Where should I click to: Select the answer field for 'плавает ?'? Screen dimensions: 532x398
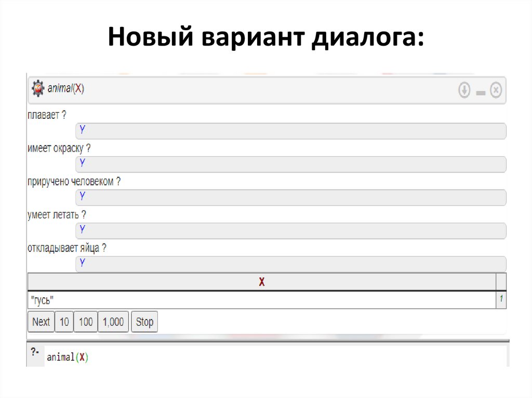click(291, 130)
